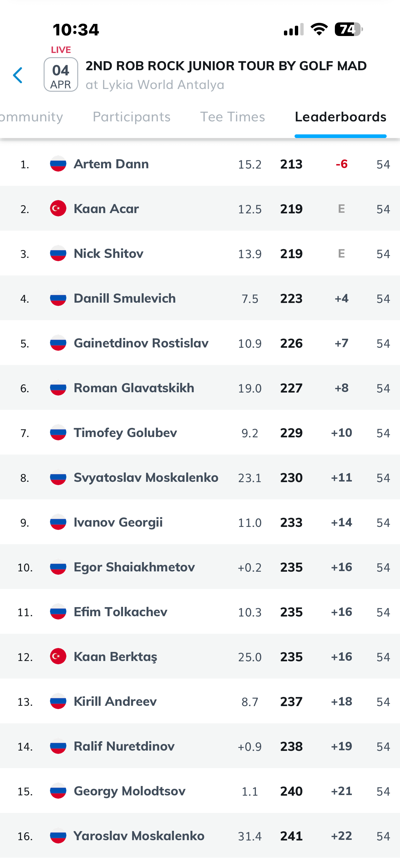Open the Tee Times tab

coord(232,117)
